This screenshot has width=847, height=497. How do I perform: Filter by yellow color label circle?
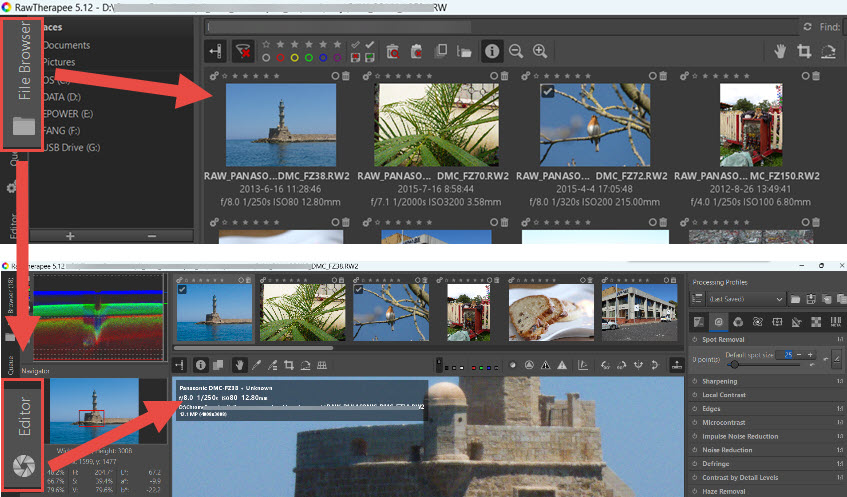294,57
